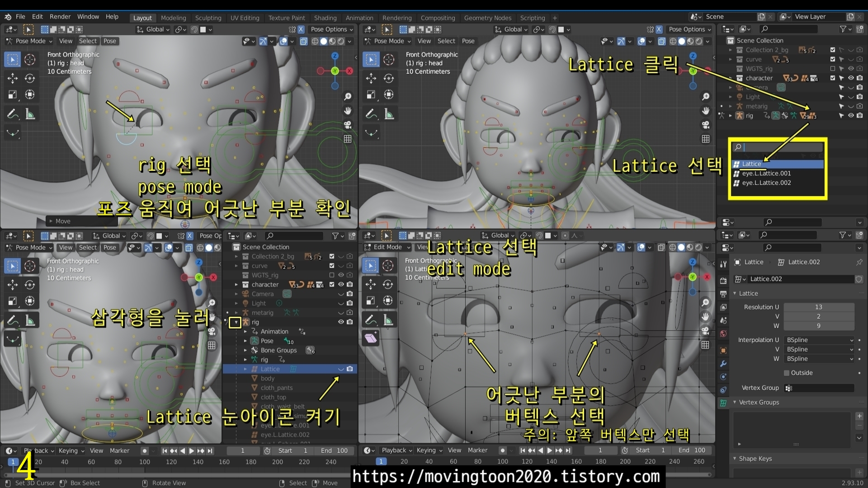Collapse the Vertex Groups panel

(735, 402)
